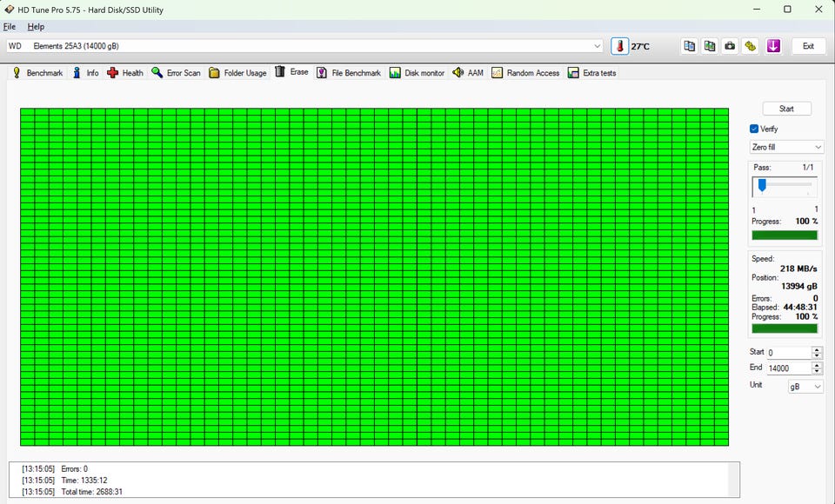Click the 27°C temperature reading
Image resolution: width=835 pixels, height=504 pixels.
640,46
